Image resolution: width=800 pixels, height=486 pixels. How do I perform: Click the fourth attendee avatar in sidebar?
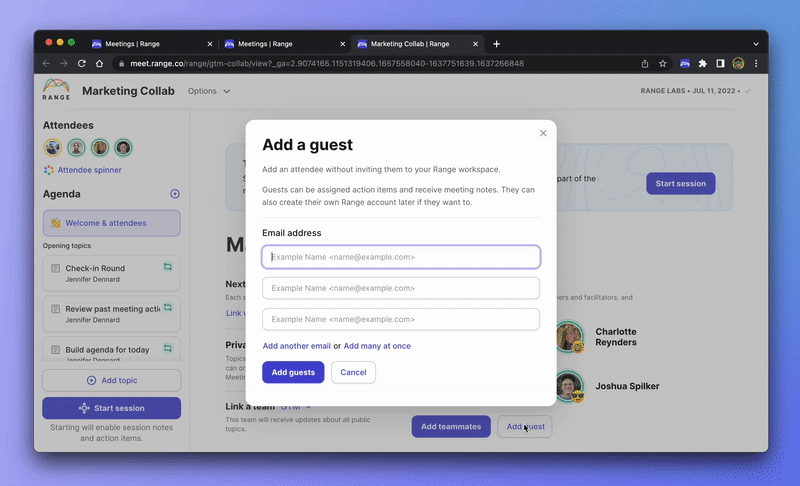coord(123,148)
